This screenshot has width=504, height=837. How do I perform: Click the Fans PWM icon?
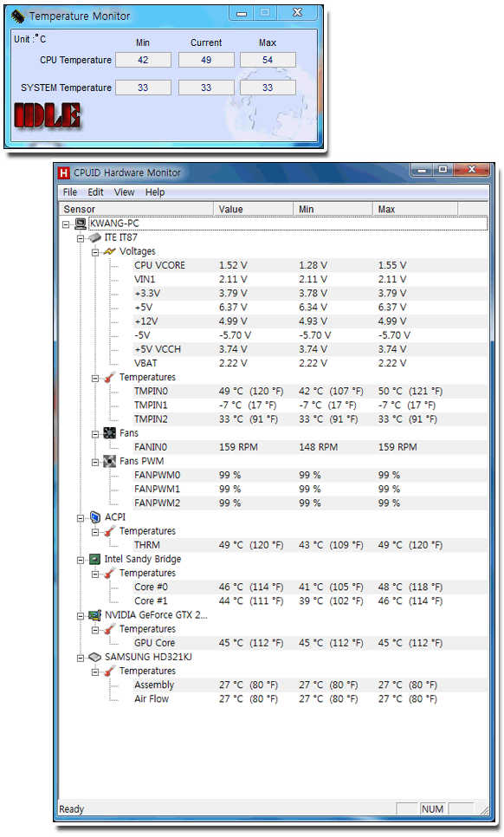109,461
